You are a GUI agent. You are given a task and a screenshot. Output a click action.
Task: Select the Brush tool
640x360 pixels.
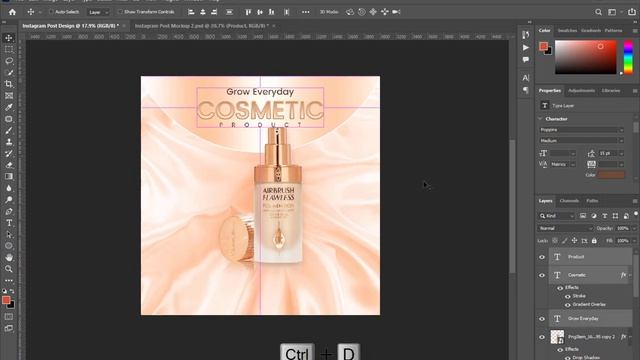coord(9,131)
